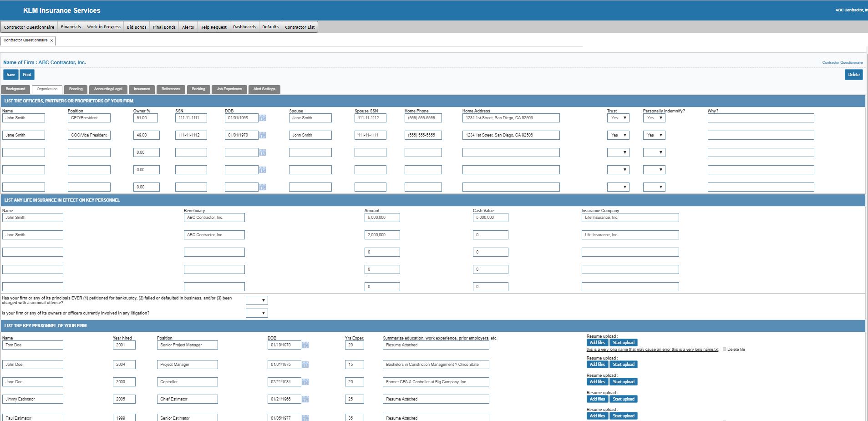Screen dimensions: 868x421
Task: Open the litigation question dropdown
Action: [x=257, y=313]
